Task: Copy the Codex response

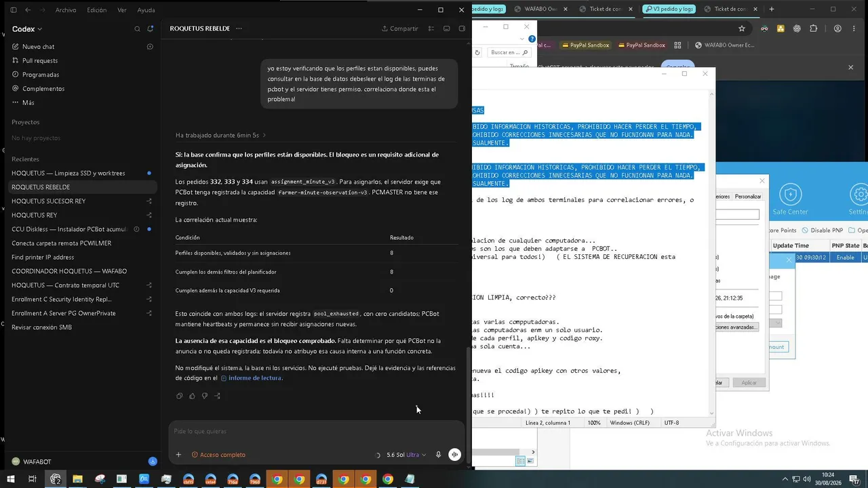Action: coord(179,396)
